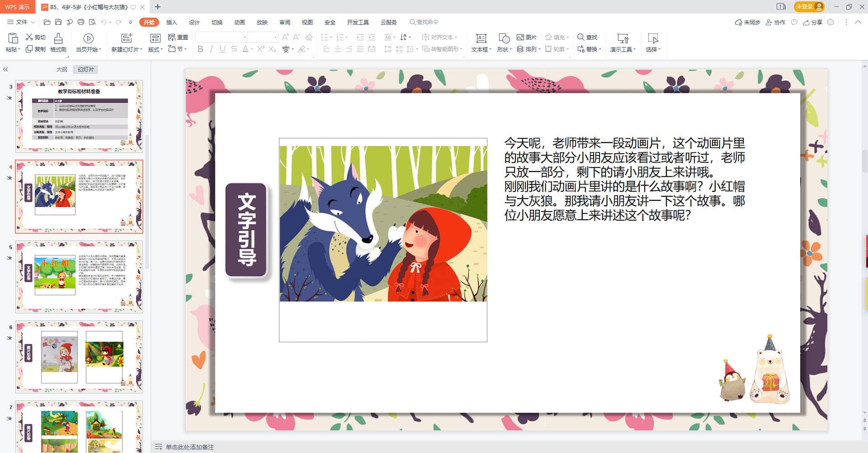Align text left in paragraph group

pyautogui.click(x=326, y=49)
